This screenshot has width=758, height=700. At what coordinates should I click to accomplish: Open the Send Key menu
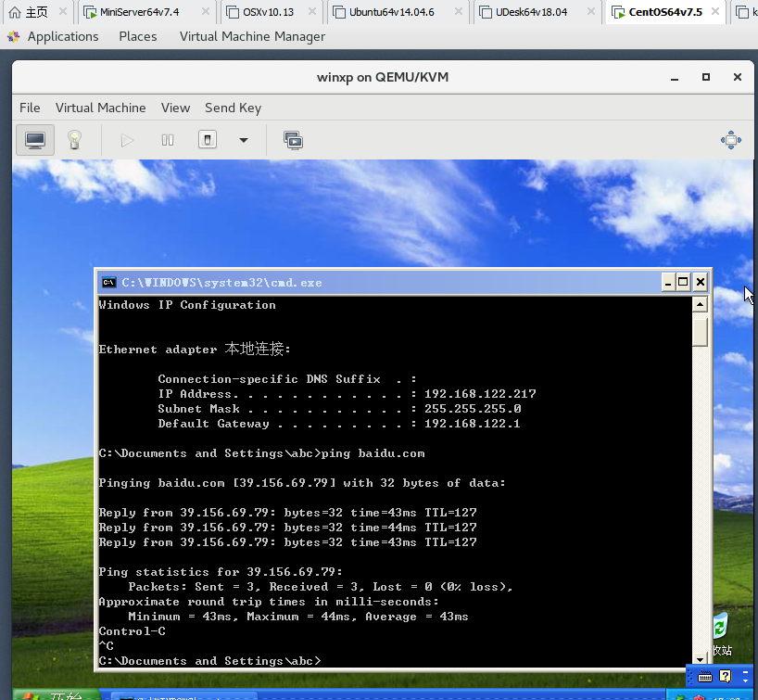click(233, 108)
